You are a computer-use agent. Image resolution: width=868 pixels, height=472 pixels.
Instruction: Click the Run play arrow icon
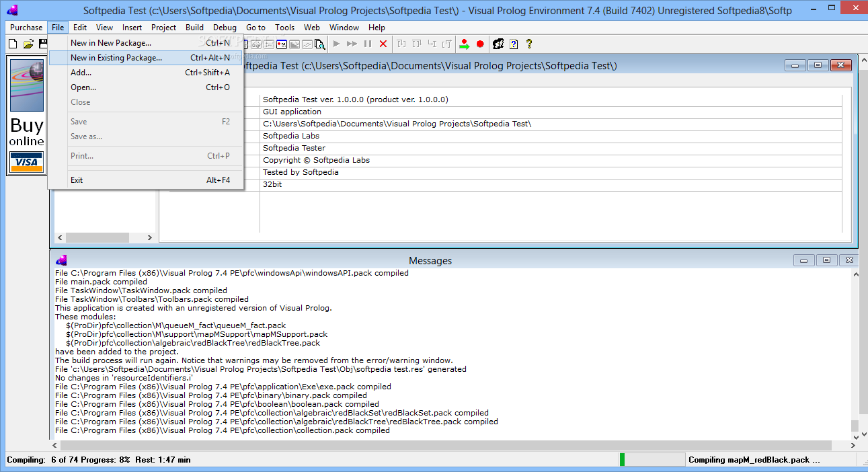coord(336,44)
